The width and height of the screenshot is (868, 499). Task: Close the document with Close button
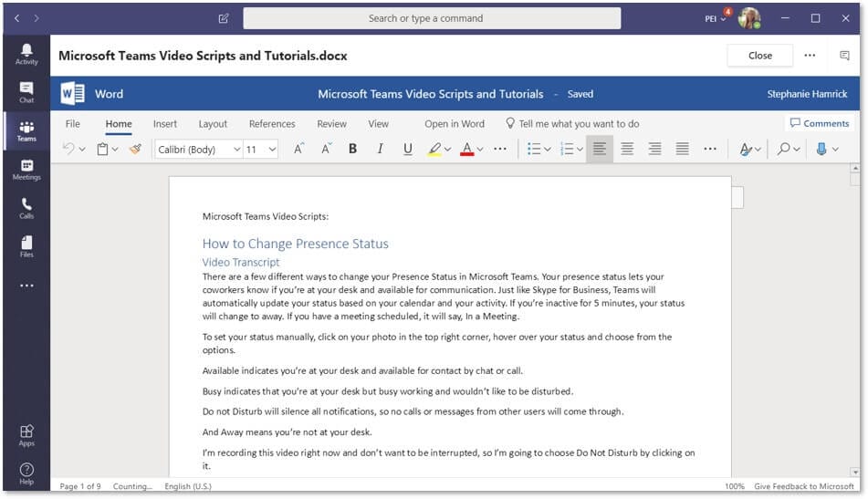(760, 56)
